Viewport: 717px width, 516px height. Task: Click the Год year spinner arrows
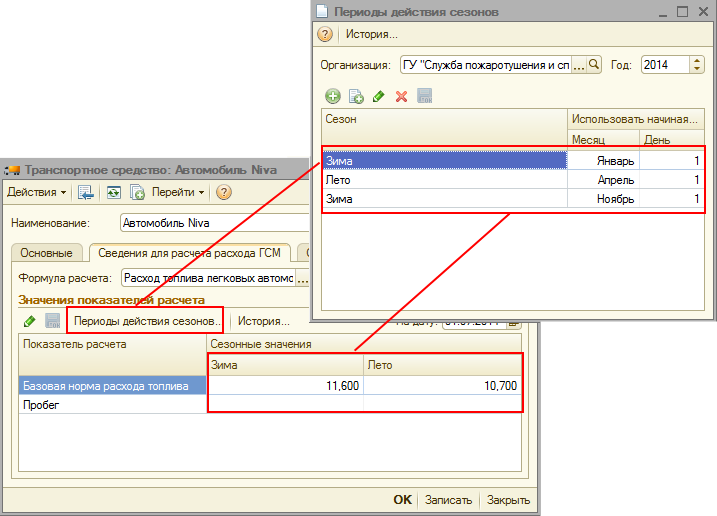(x=697, y=64)
